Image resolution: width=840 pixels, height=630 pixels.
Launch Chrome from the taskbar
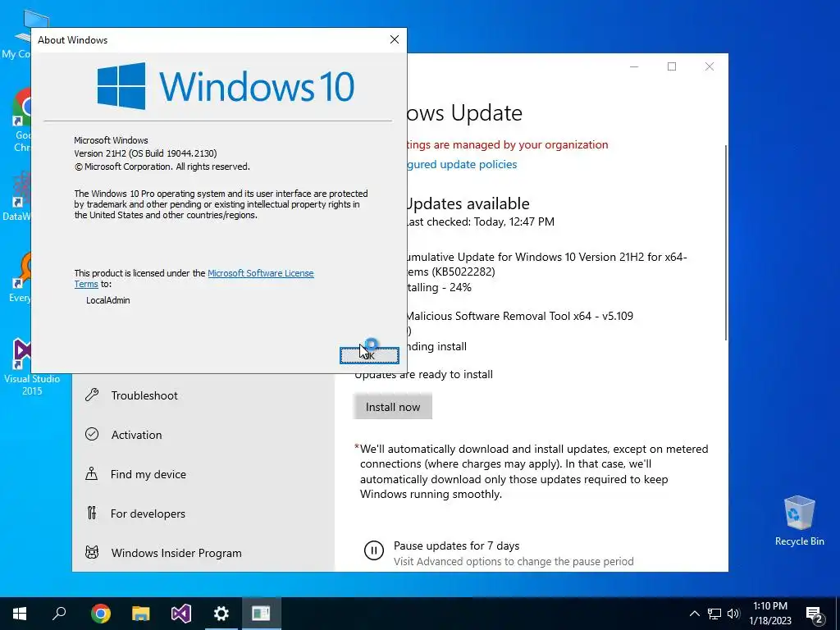101,614
